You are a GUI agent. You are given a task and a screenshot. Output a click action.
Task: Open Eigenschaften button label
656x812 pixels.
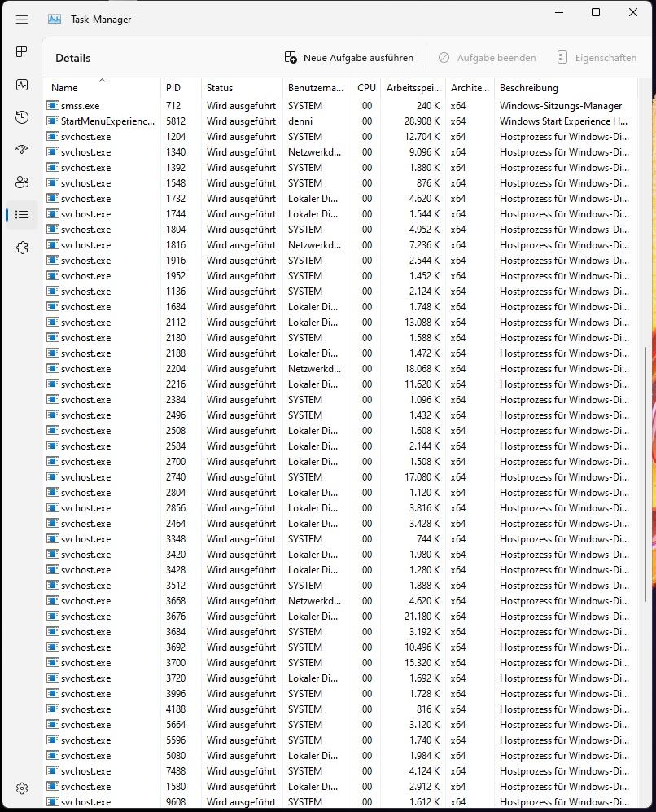(x=606, y=58)
